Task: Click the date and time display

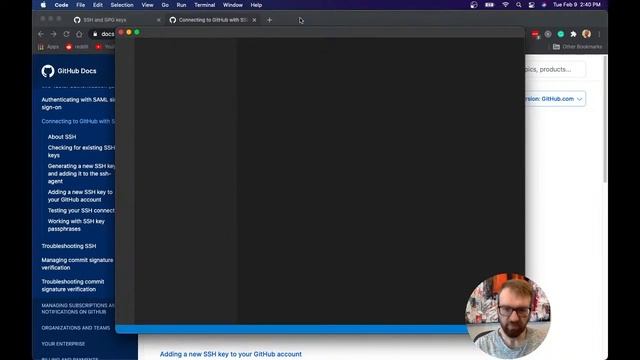Action: (577, 5)
